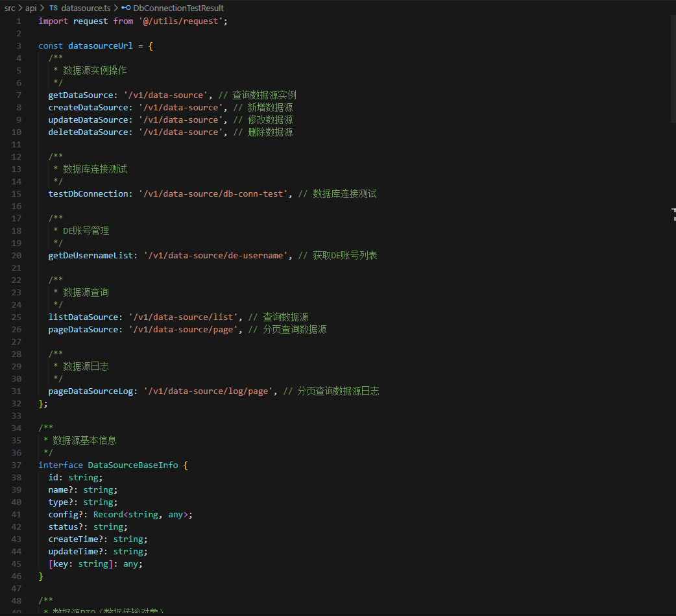
Task: Click the interface DataSourceBaseInfo name
Action: (133, 465)
